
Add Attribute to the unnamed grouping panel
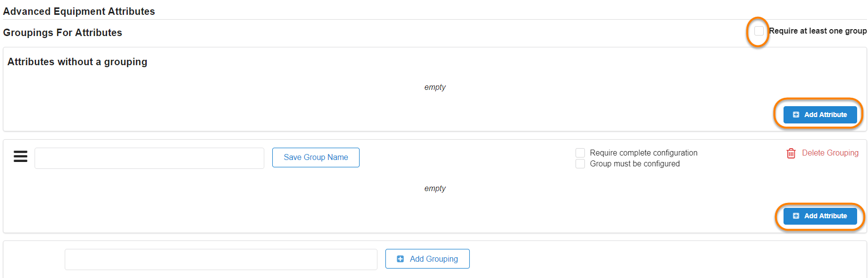(x=820, y=216)
